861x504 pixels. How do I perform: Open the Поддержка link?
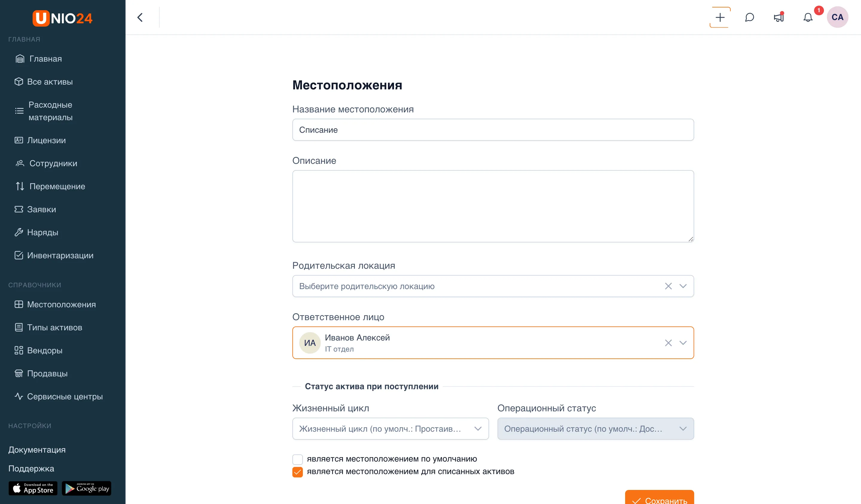point(31,468)
